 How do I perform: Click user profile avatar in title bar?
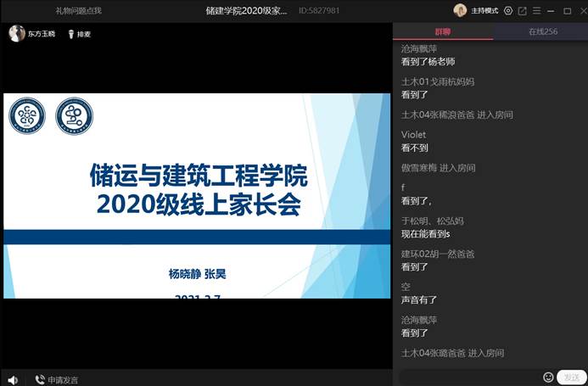[x=461, y=10]
